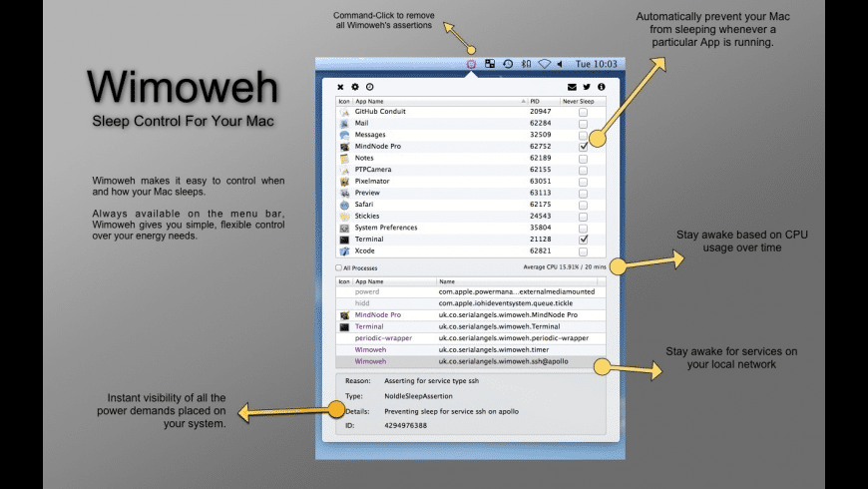The width and height of the screenshot is (868, 489).
Task: Enable Never Sleep for System Preferences
Action: (583, 229)
